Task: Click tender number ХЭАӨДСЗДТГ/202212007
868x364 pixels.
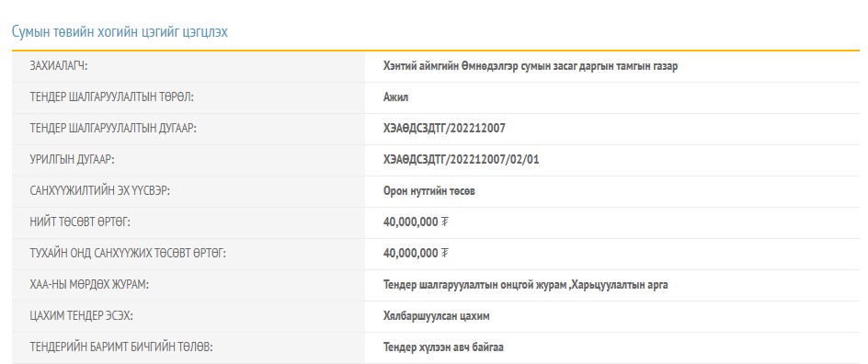Action: 444,129
